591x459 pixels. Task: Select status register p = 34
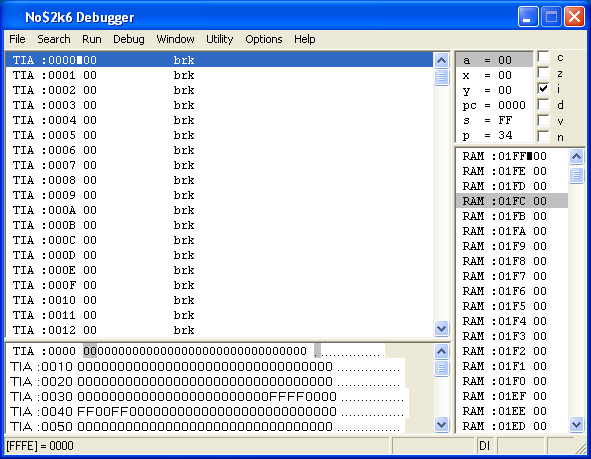[495, 135]
